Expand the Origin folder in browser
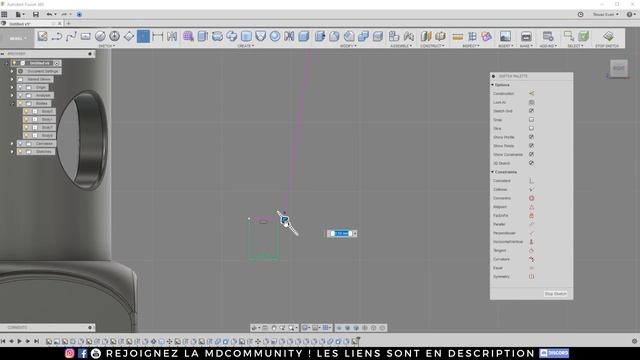640x360 pixels. coord(12,87)
